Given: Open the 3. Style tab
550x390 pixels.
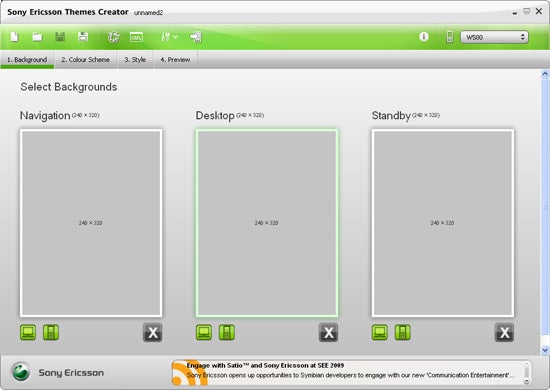Looking at the screenshot, I should [135, 60].
